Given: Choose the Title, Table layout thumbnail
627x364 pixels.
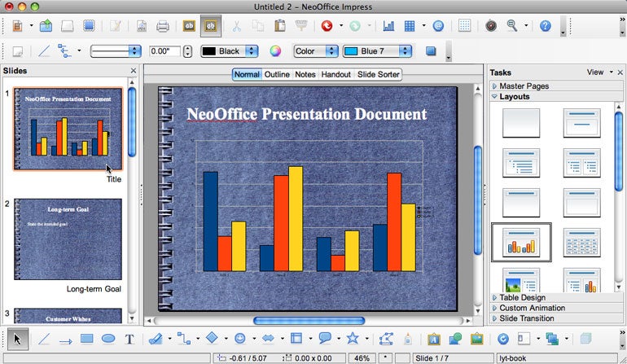Looking at the screenshot, I should (582, 243).
